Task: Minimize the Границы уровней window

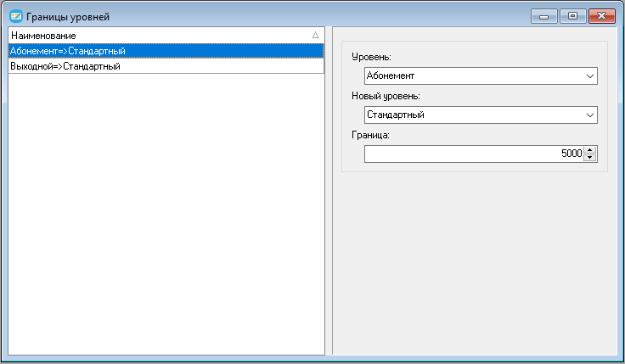Action: pos(544,16)
